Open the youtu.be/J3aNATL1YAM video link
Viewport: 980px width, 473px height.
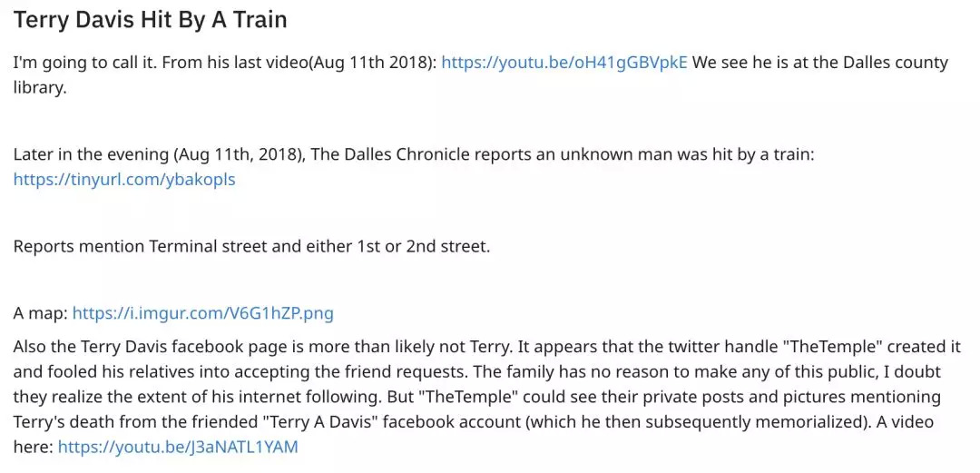178,447
